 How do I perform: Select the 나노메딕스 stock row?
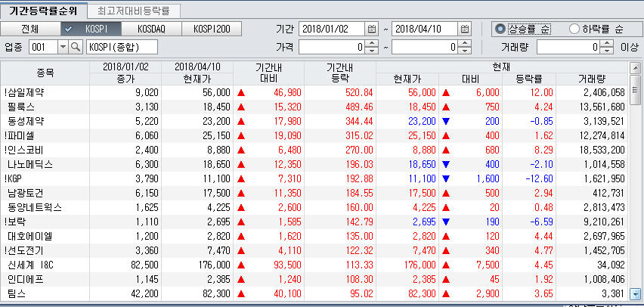[x=314, y=164]
